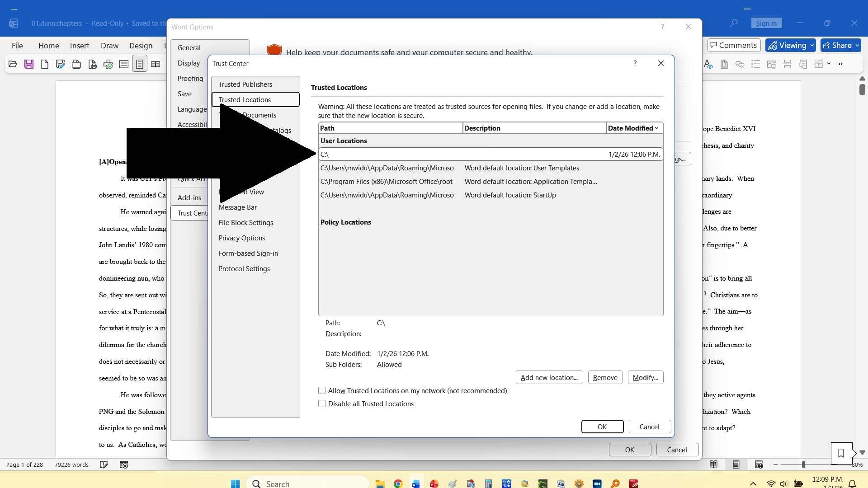Click the Print Preview and Print icon

(92, 64)
